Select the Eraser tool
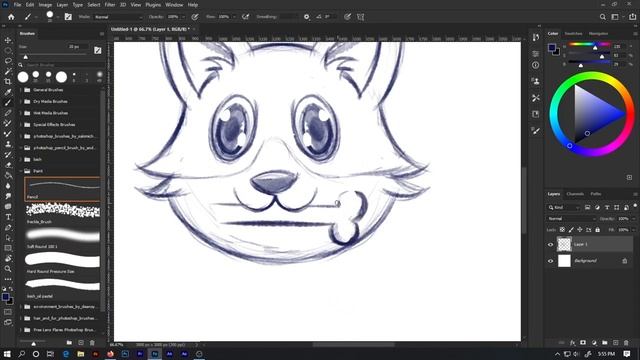 [x=8, y=165]
